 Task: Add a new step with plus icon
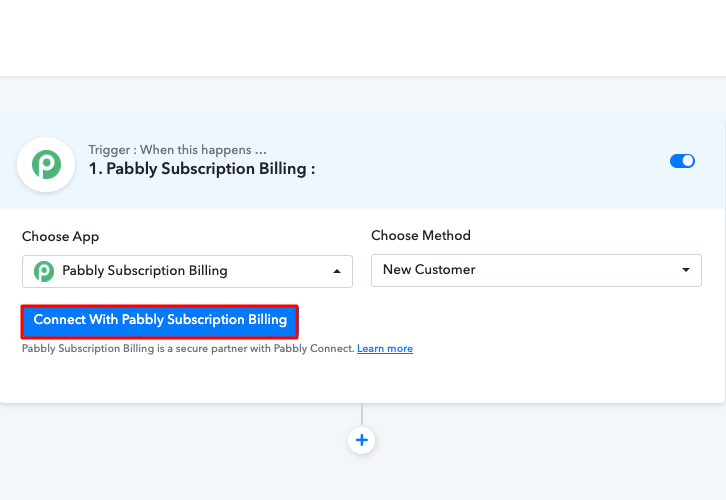pyautogui.click(x=362, y=440)
